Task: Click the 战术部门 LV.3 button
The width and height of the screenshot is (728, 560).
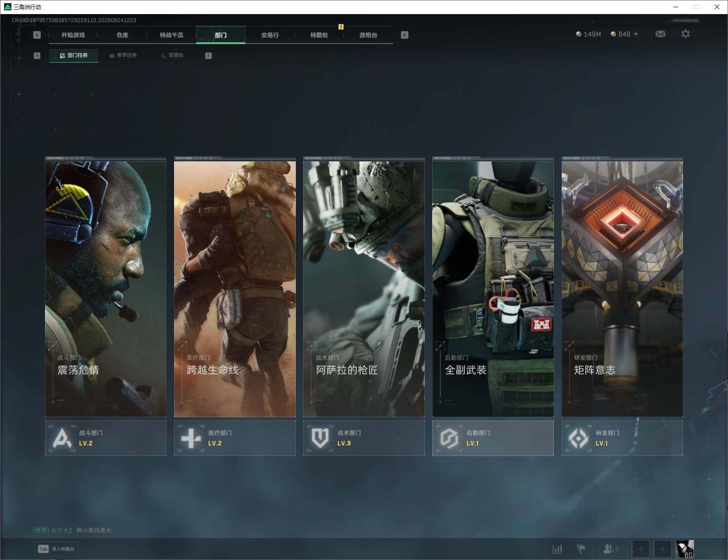Action: tap(364, 438)
